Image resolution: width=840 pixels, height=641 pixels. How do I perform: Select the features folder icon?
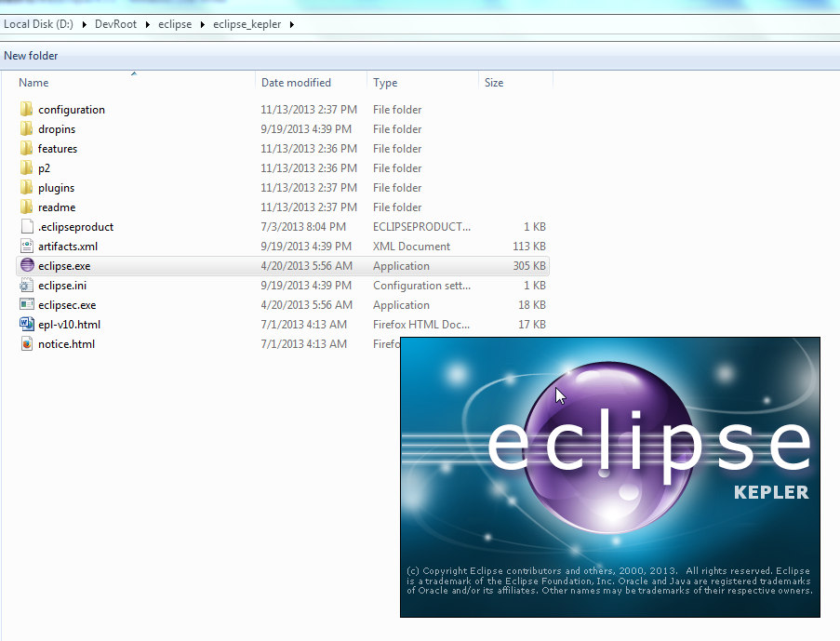pos(27,149)
